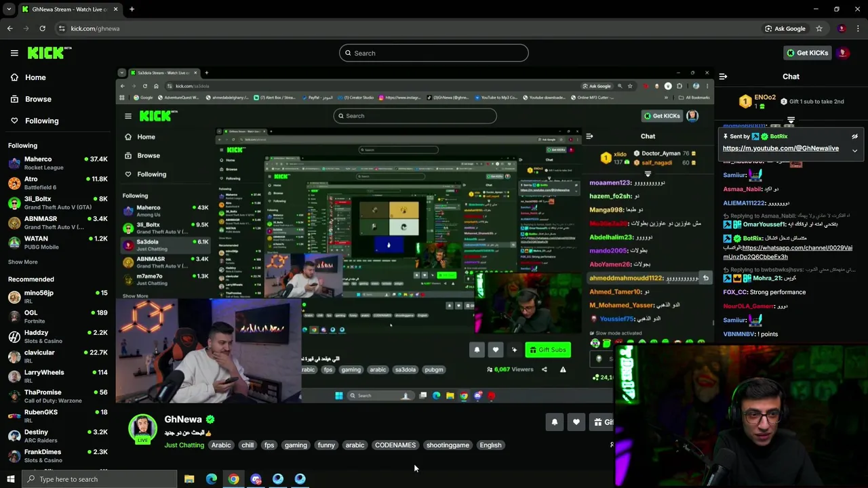
Task: Open WATAN PUBG Mobile channel
Action: (58, 243)
